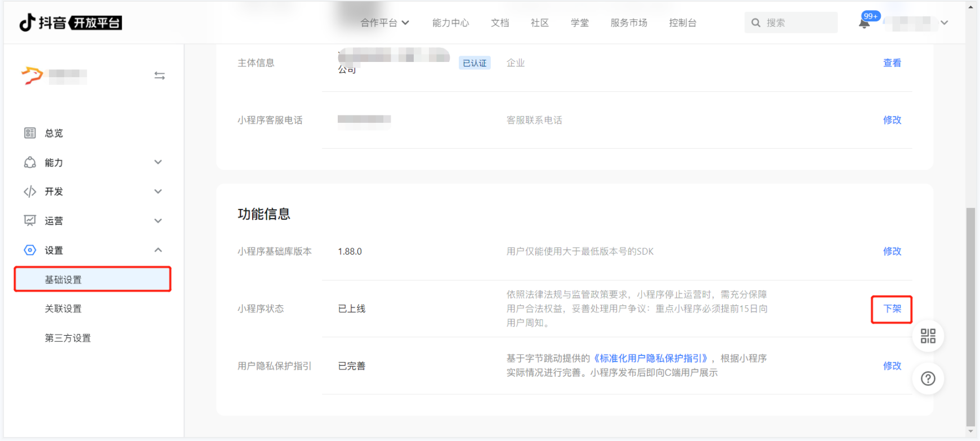
Task: Click the switch app arrows icon
Action: 159,75
